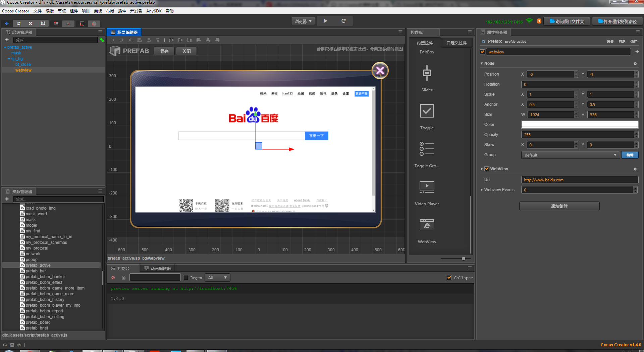Image resolution: width=644 pixels, height=352 pixels.
Task: Select the rotate transform tool
Action: click(x=19, y=24)
